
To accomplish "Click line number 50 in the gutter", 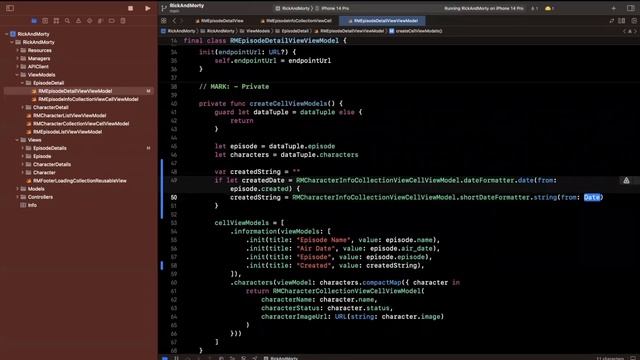I will pos(174,198).
